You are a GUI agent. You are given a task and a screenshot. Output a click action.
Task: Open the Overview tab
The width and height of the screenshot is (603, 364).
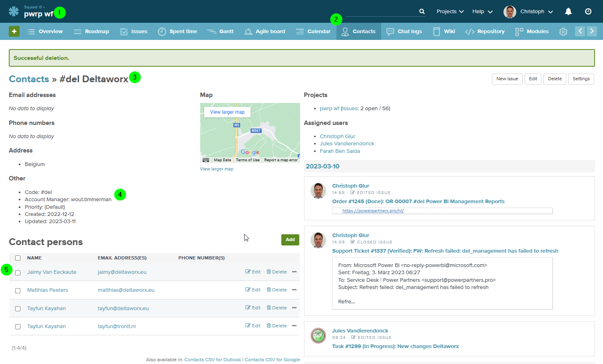[45, 31]
